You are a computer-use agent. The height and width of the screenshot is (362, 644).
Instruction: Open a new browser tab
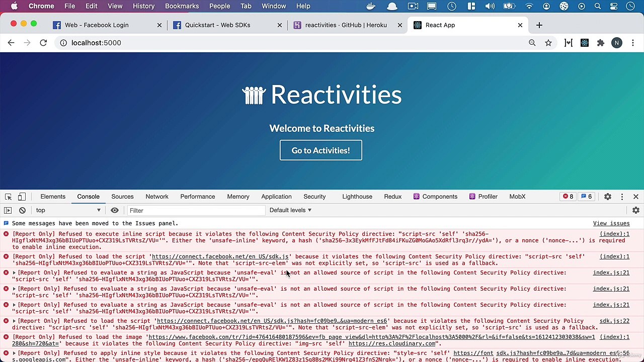tap(539, 25)
